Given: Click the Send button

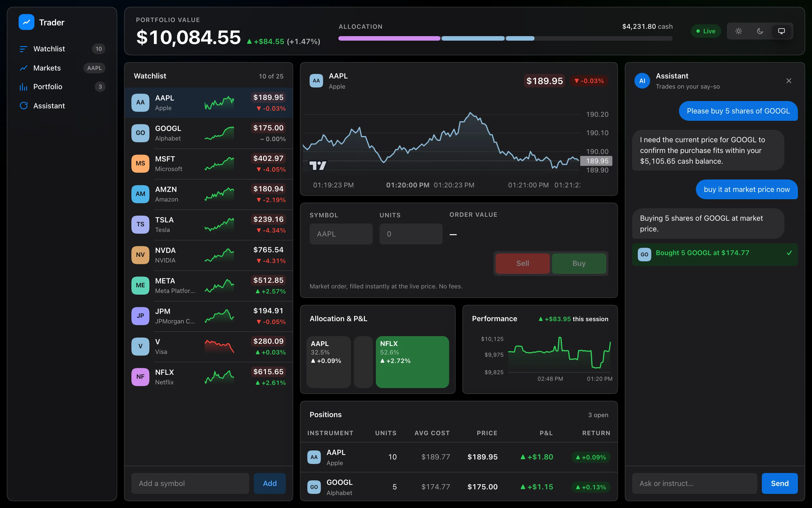Looking at the screenshot, I should coord(780,483).
